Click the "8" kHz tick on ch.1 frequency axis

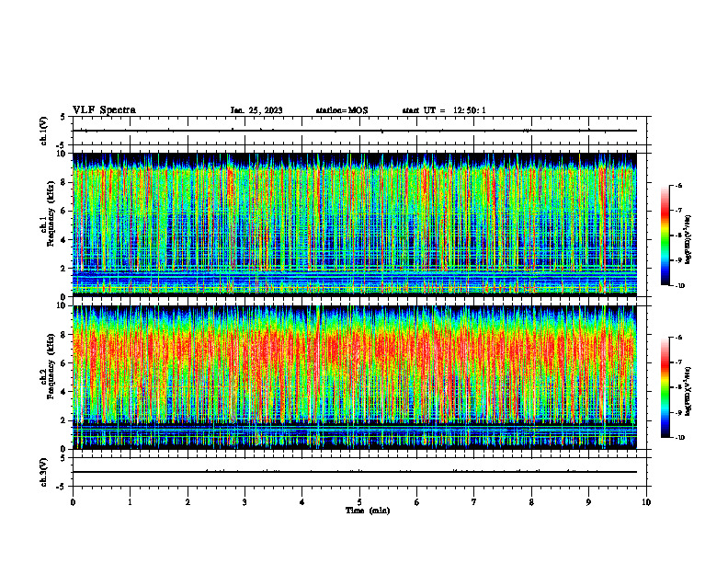[x=64, y=182]
